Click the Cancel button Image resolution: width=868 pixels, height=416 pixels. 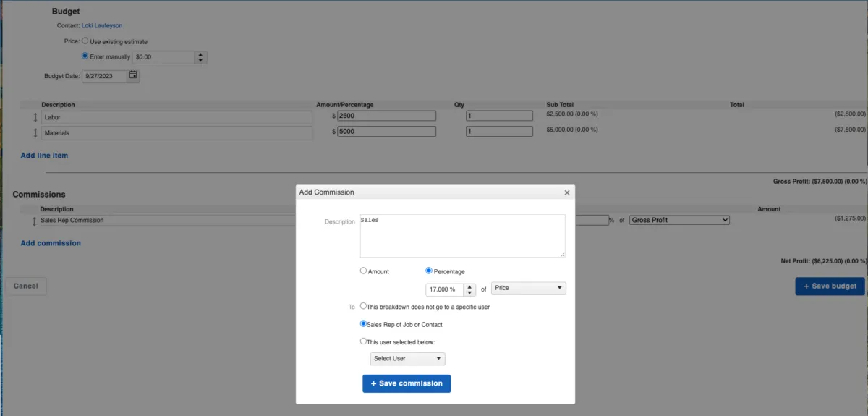point(26,286)
